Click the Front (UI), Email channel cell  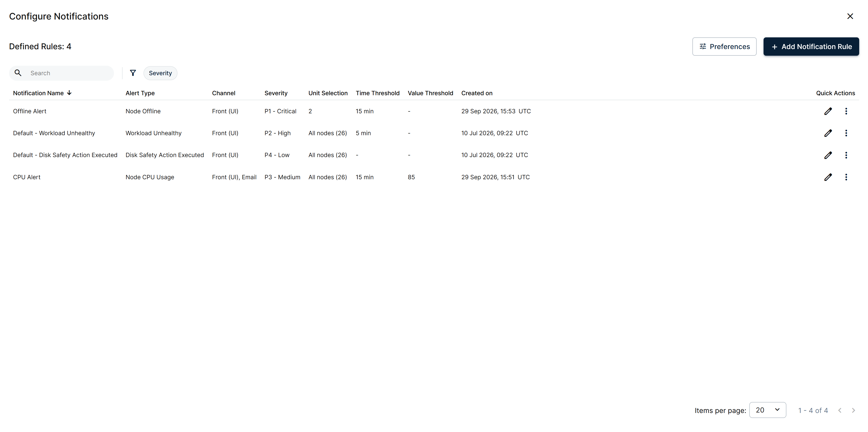[x=234, y=177]
